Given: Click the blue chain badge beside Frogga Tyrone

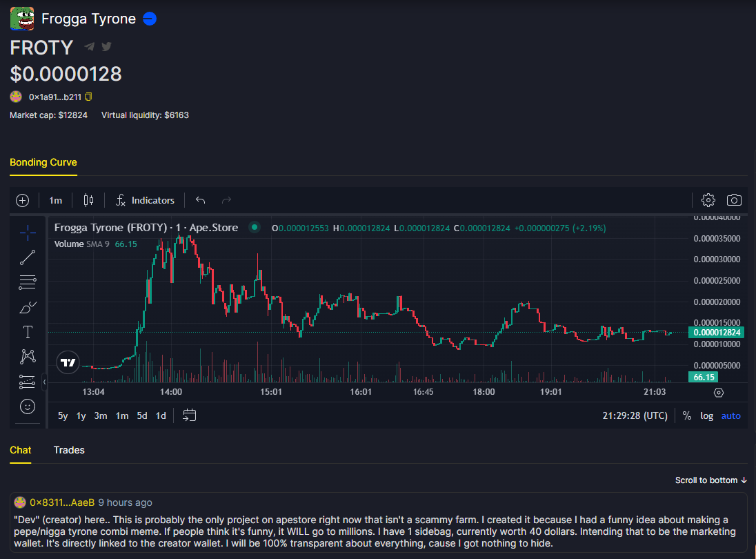Looking at the screenshot, I should pyautogui.click(x=150, y=19).
